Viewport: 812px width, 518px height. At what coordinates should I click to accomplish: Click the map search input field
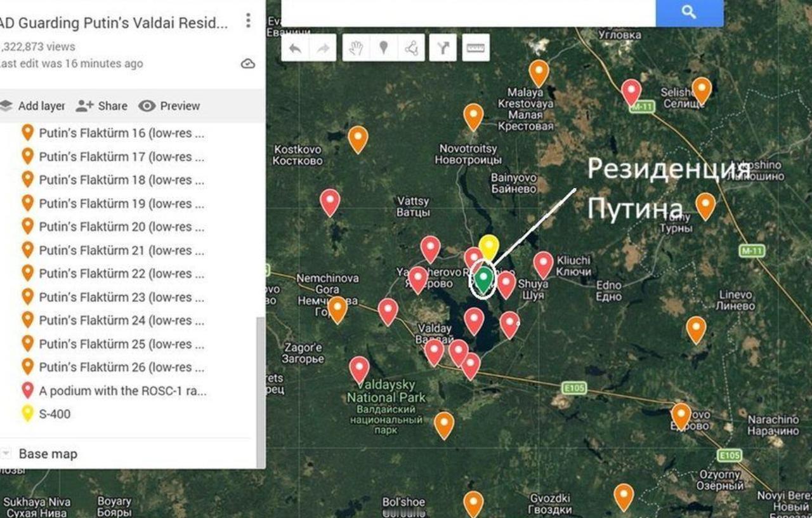point(469,13)
